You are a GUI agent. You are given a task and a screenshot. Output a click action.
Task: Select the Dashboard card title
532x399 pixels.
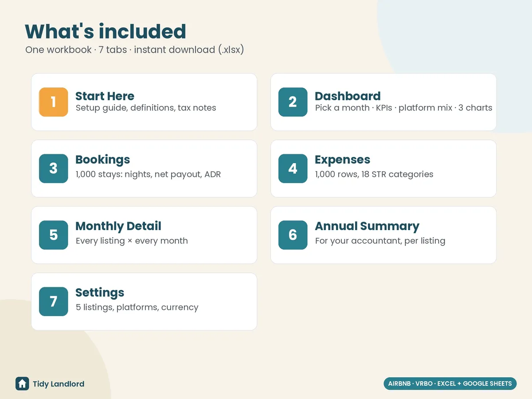348,96
